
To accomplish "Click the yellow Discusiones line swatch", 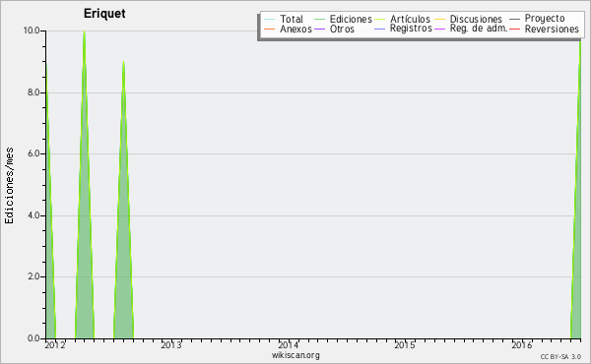I will pyautogui.click(x=440, y=19).
